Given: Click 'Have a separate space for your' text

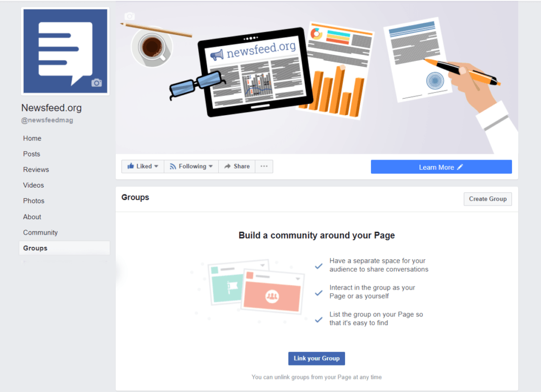Looking at the screenshot, I should point(377,261).
